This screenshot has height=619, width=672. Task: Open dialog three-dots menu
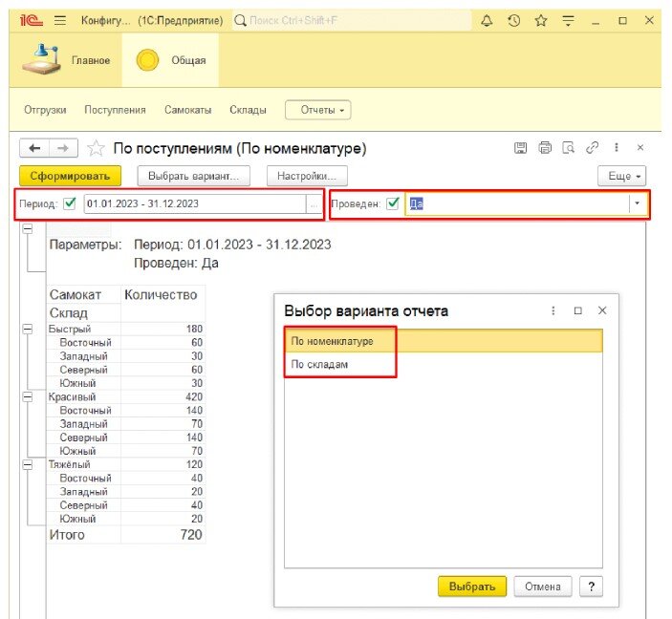pos(553,310)
